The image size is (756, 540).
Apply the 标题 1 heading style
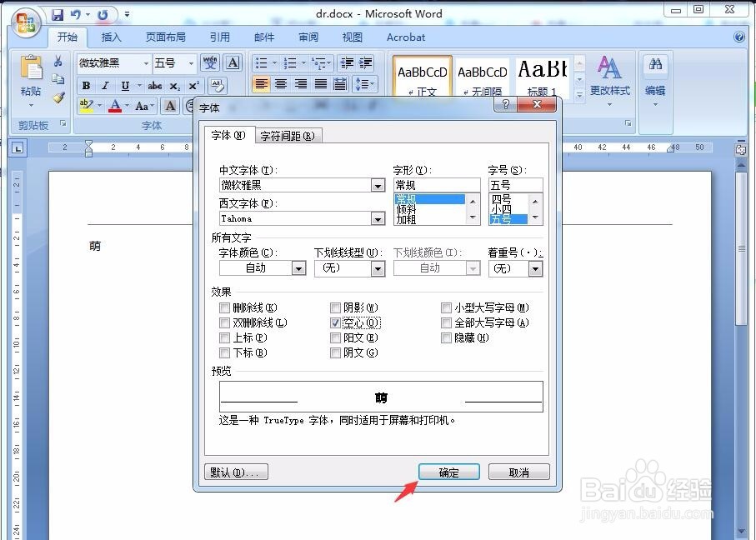(x=543, y=77)
